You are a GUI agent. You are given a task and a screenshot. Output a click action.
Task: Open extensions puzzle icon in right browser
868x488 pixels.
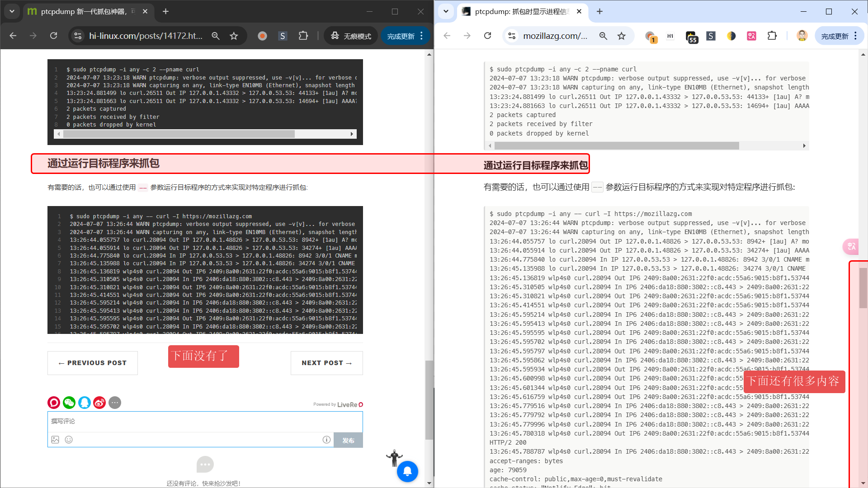coord(772,36)
